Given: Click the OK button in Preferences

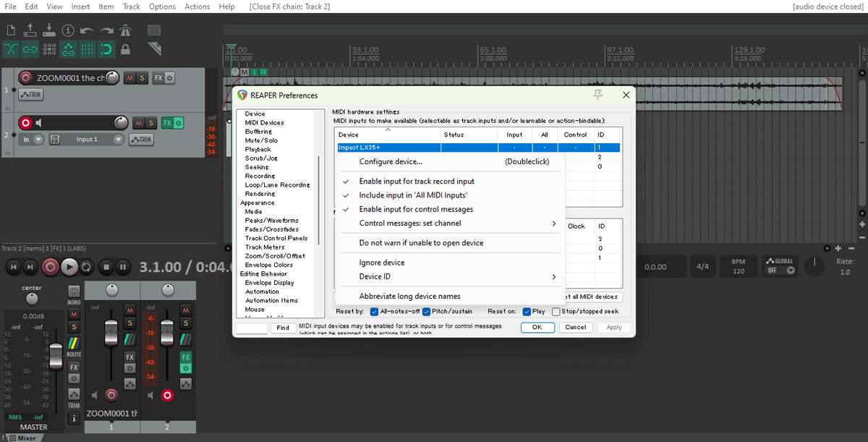Looking at the screenshot, I should [537, 327].
